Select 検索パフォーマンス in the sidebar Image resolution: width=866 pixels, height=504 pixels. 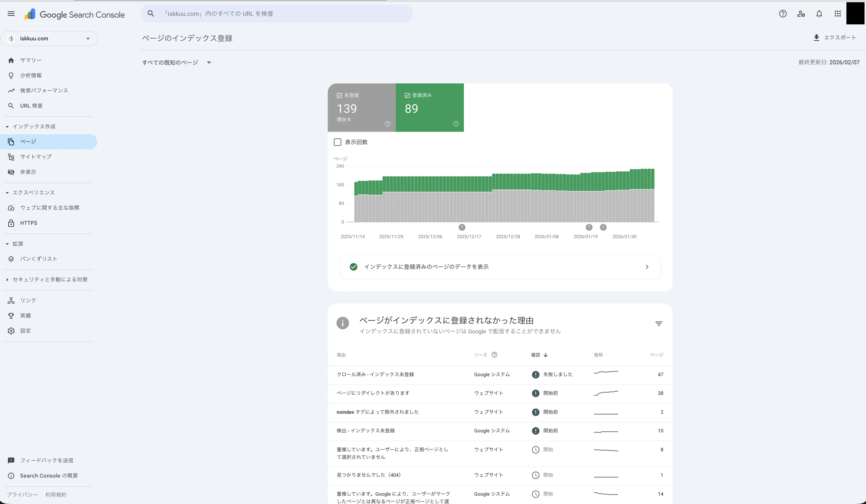(44, 90)
